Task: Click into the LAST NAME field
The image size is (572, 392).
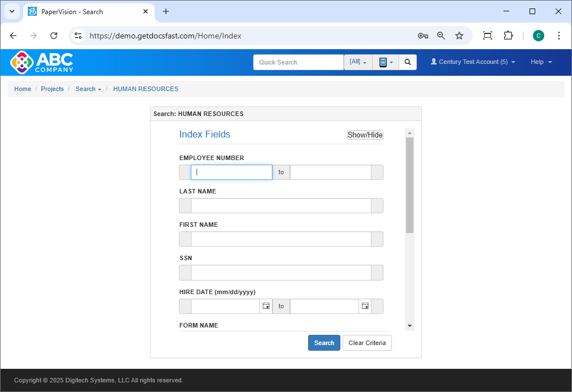Action: 281,206
